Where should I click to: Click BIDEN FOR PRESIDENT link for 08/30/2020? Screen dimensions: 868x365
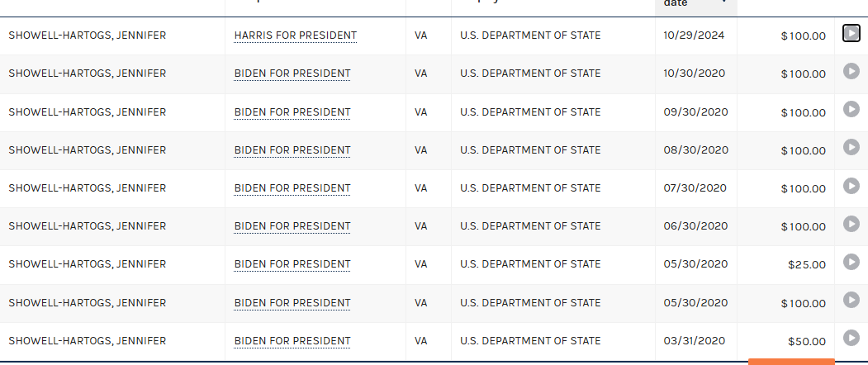click(x=292, y=150)
